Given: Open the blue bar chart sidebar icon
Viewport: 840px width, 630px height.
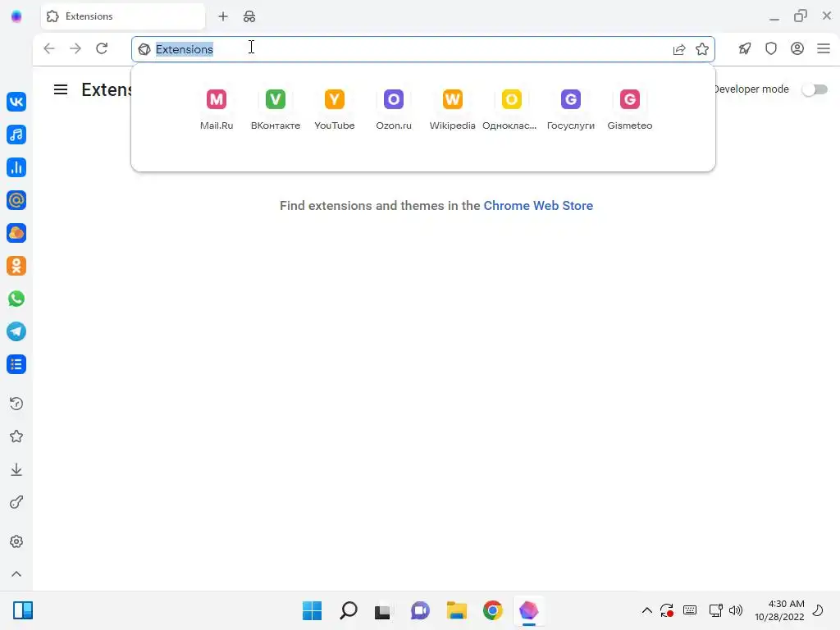Looking at the screenshot, I should pos(16,167).
